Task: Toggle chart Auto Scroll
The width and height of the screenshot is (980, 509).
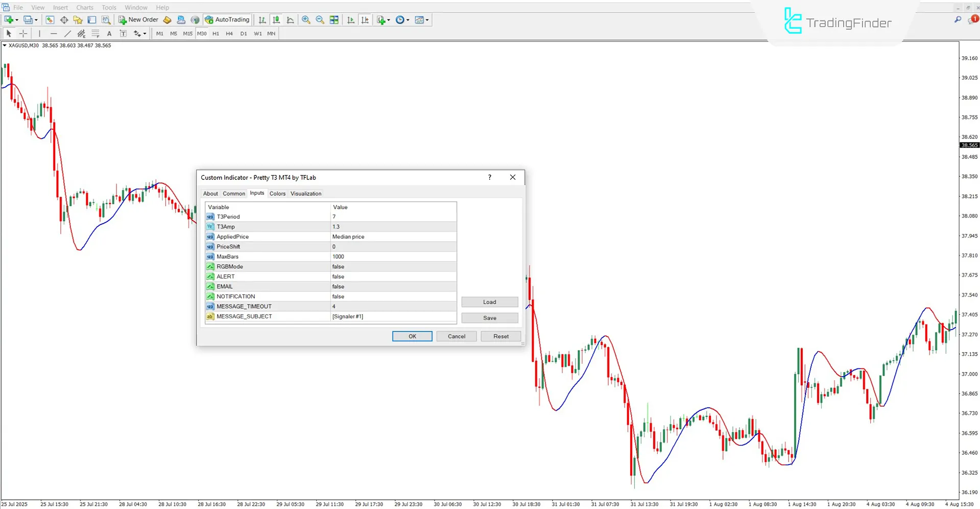Action: click(351, 20)
